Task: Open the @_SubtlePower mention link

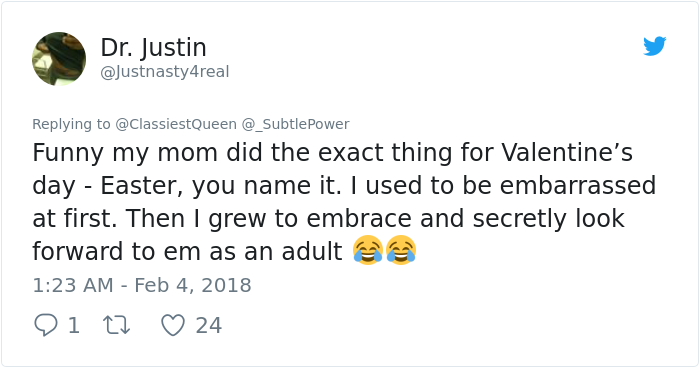Action: 296,124
